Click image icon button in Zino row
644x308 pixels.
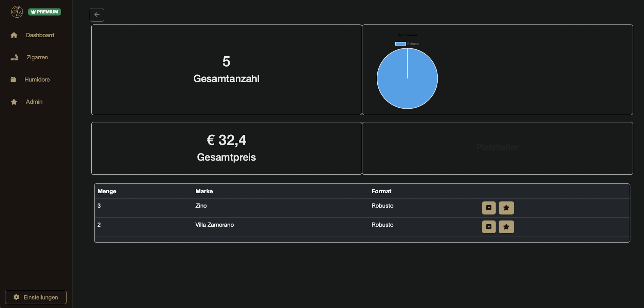point(489,208)
